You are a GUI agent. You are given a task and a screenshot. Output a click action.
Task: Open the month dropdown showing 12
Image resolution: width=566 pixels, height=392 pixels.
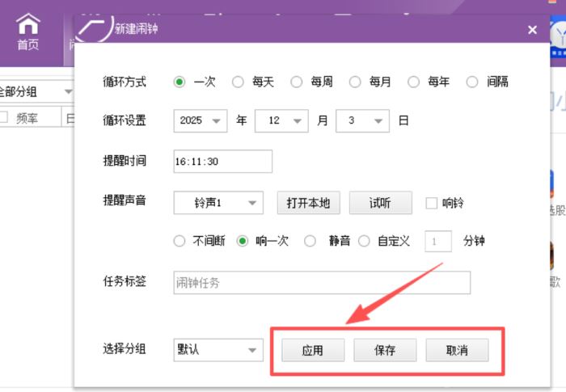[281, 121]
